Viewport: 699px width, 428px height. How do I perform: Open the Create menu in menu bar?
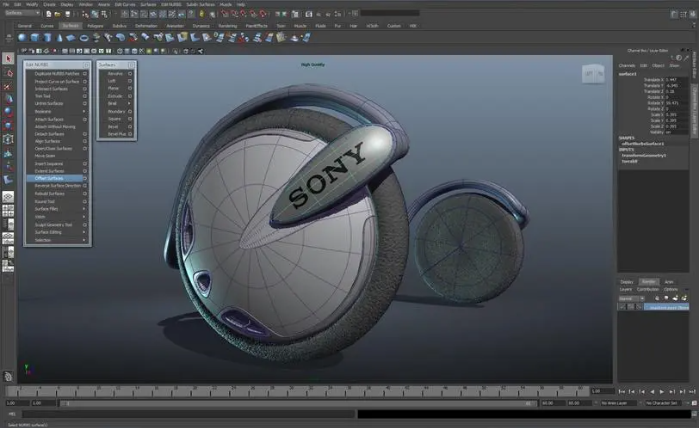point(49,4)
